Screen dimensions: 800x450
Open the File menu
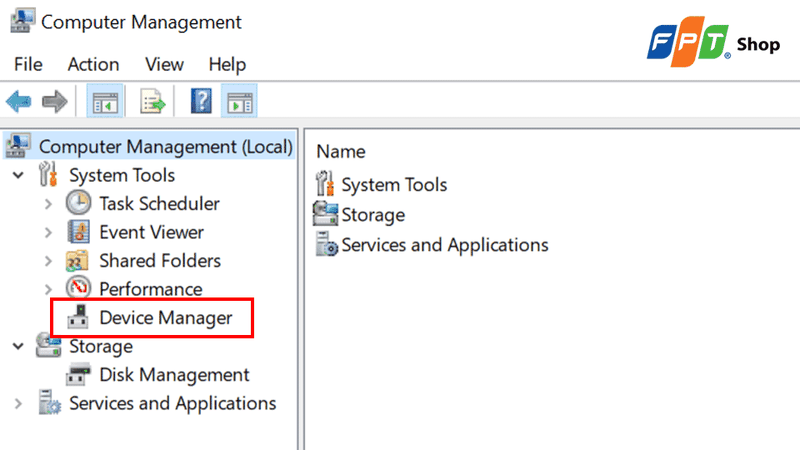tap(28, 65)
